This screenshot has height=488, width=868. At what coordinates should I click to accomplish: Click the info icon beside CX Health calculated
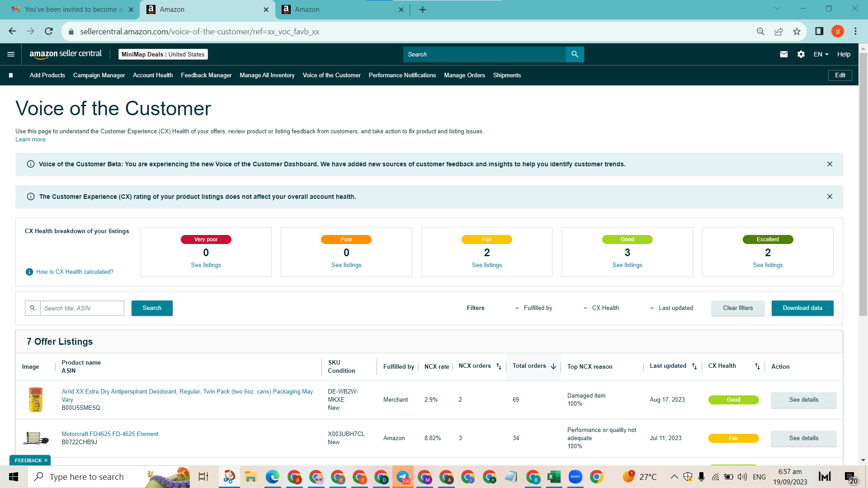(29, 272)
